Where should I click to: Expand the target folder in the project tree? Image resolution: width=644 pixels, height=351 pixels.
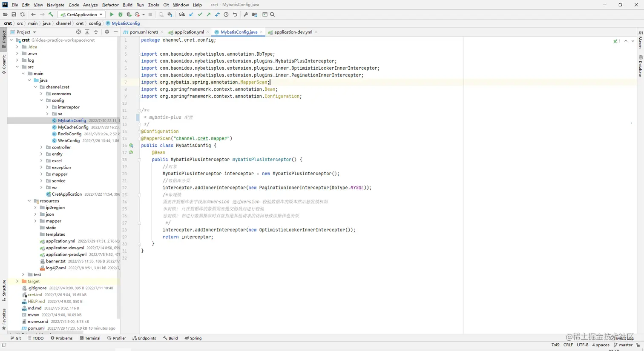tap(17, 281)
